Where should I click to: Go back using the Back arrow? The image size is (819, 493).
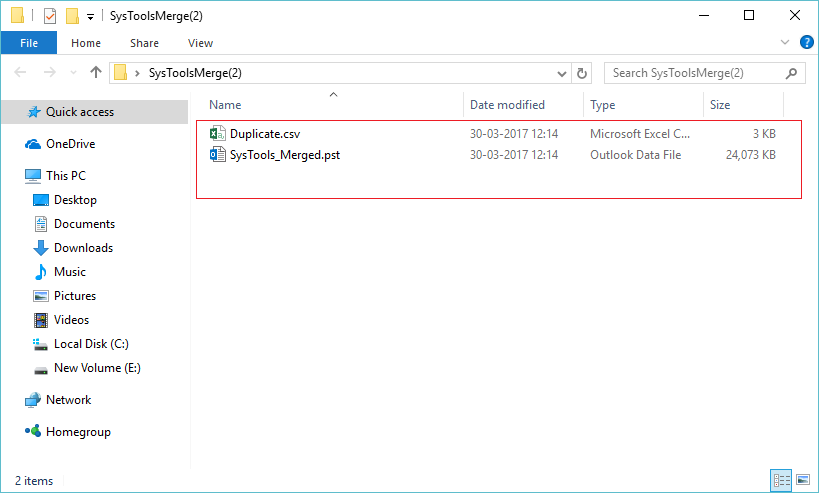tap(20, 72)
